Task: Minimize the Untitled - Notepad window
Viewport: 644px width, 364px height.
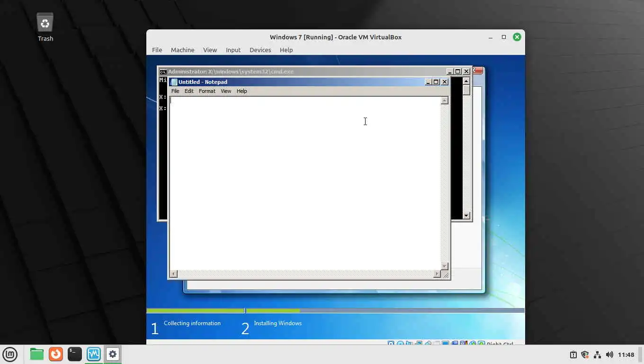Action: tap(428, 82)
